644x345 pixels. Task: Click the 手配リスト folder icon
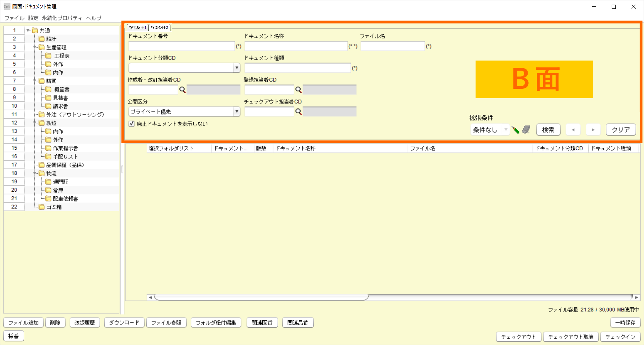click(x=48, y=156)
